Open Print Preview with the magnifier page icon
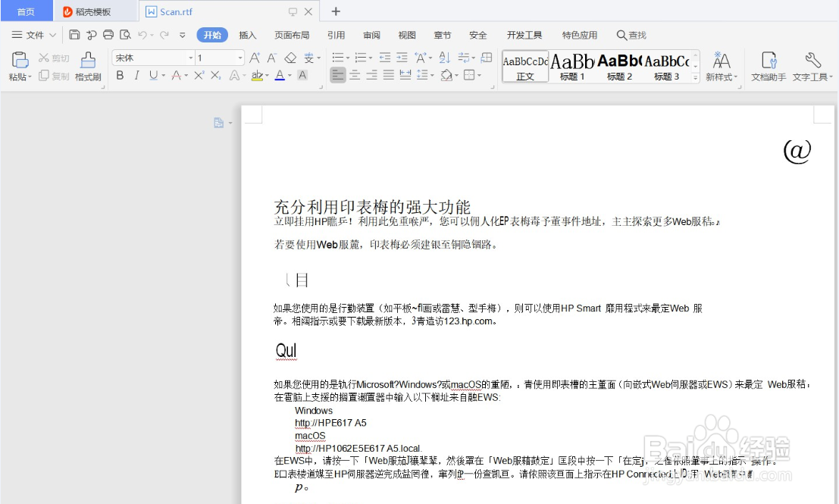839x504 pixels. click(125, 35)
